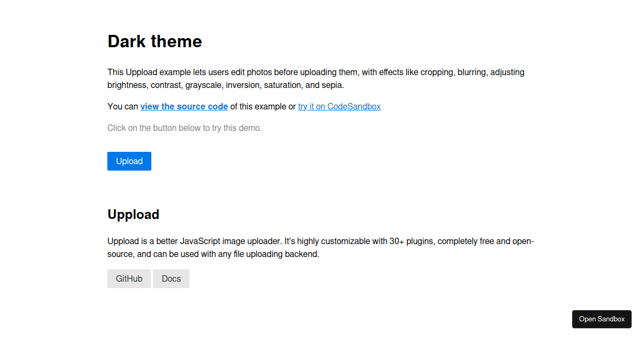Follow the "try it on CodeSandbox" link

click(x=339, y=106)
